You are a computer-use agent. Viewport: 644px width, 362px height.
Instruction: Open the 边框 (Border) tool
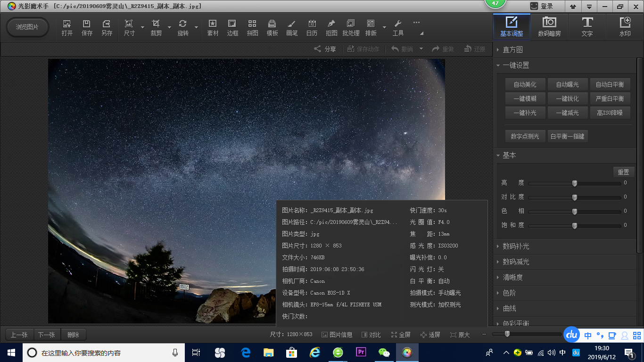[x=232, y=28]
